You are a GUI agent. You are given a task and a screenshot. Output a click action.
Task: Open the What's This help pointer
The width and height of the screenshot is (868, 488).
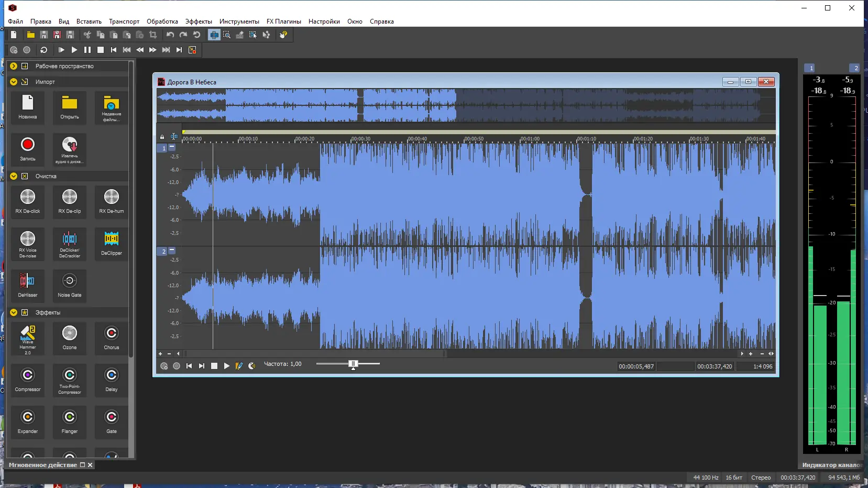point(283,35)
